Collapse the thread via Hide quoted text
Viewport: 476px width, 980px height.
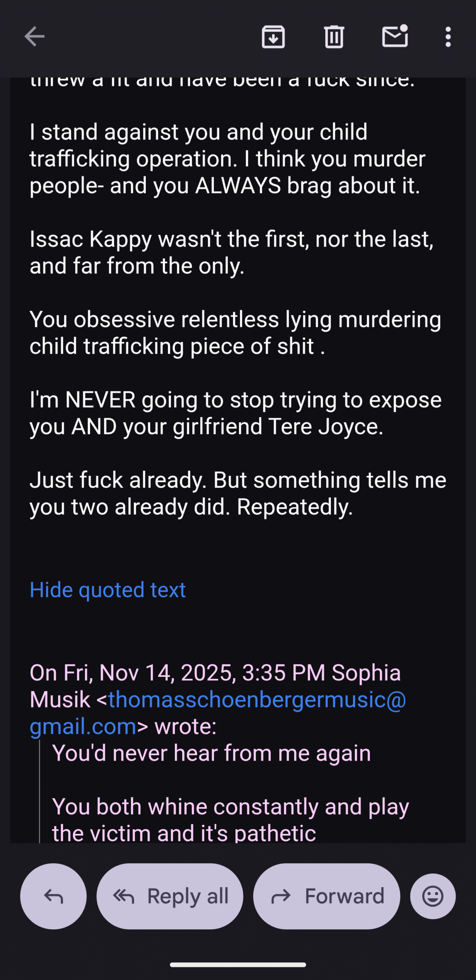tap(108, 590)
